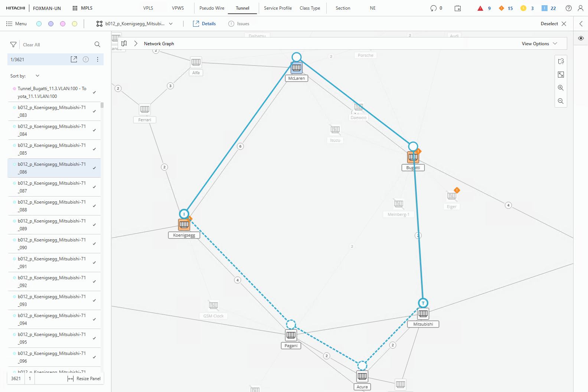Zoom out on the network graph
This screenshot has height=392, width=588.
click(561, 101)
